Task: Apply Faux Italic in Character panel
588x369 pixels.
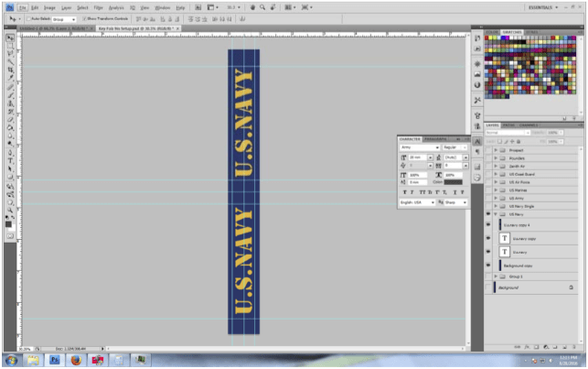Action: coord(412,192)
